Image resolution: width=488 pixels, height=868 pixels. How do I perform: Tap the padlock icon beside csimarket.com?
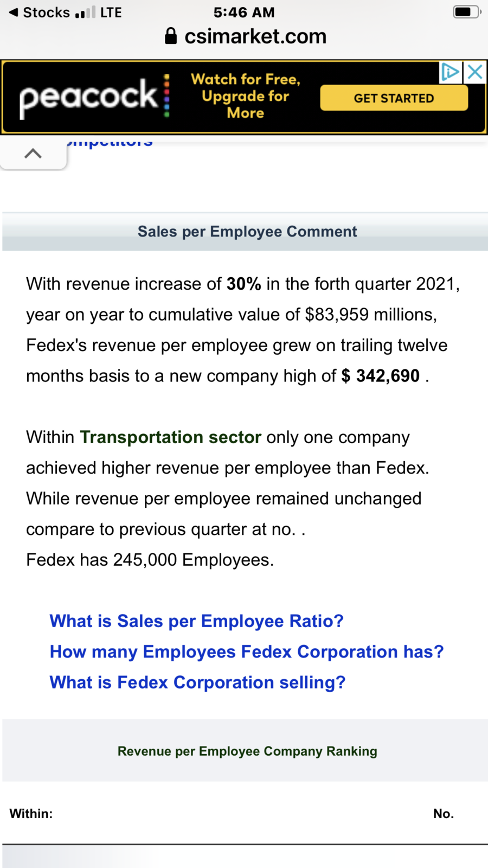170,36
